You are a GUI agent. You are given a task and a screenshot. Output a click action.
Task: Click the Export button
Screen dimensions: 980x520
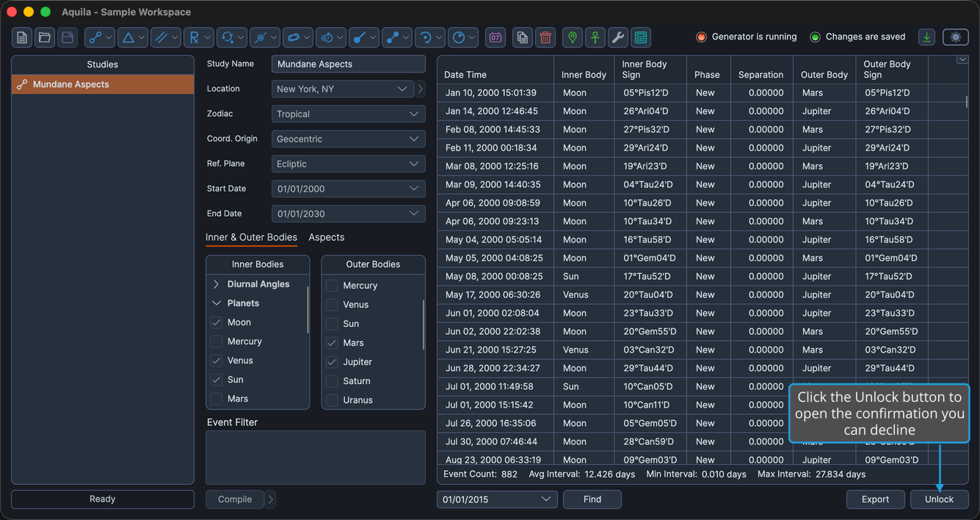click(x=875, y=499)
